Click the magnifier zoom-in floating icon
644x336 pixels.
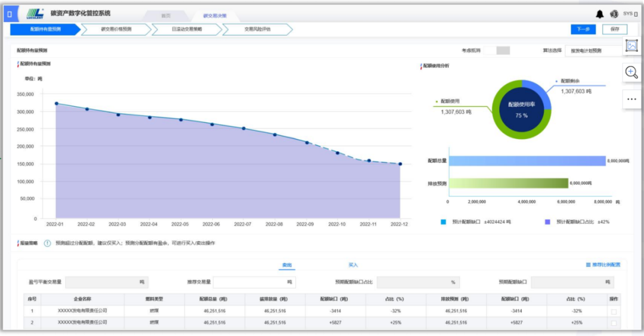[x=631, y=72]
